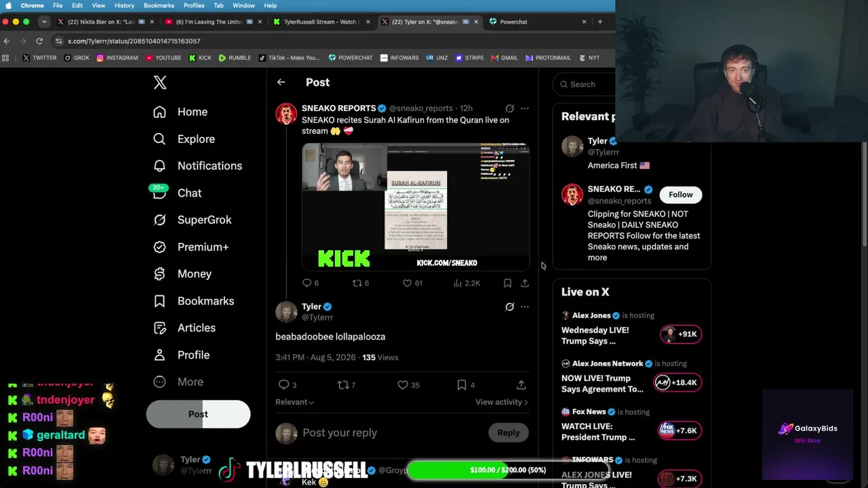Open the Chrome apps grid in the bookmarks bar

[6, 58]
